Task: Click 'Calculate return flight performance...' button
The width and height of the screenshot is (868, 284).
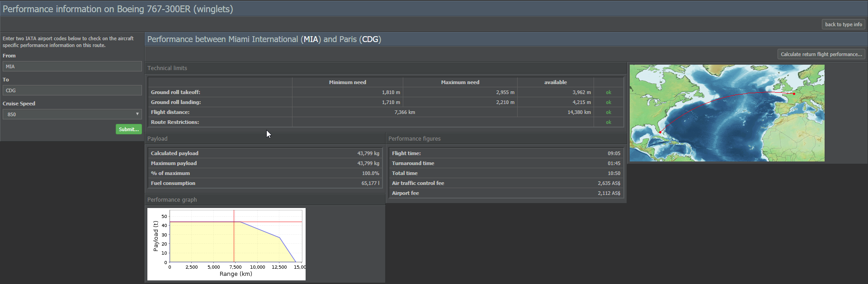Action: point(821,54)
